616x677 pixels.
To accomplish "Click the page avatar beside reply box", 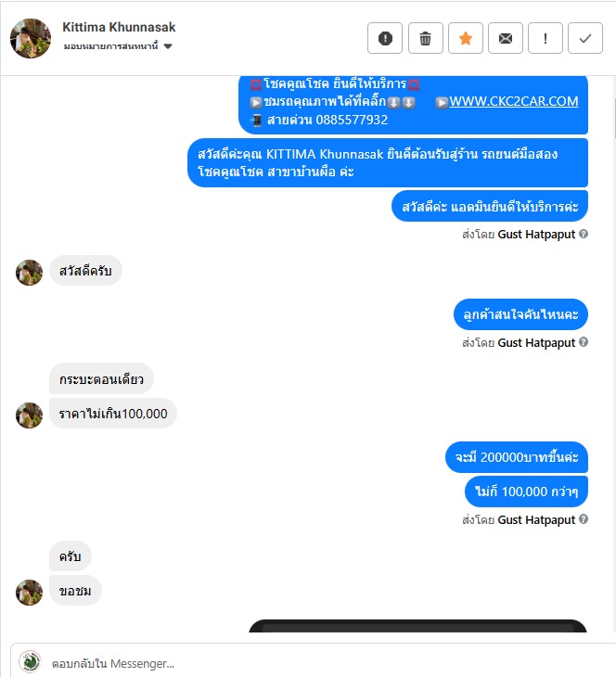I will coord(30,662).
